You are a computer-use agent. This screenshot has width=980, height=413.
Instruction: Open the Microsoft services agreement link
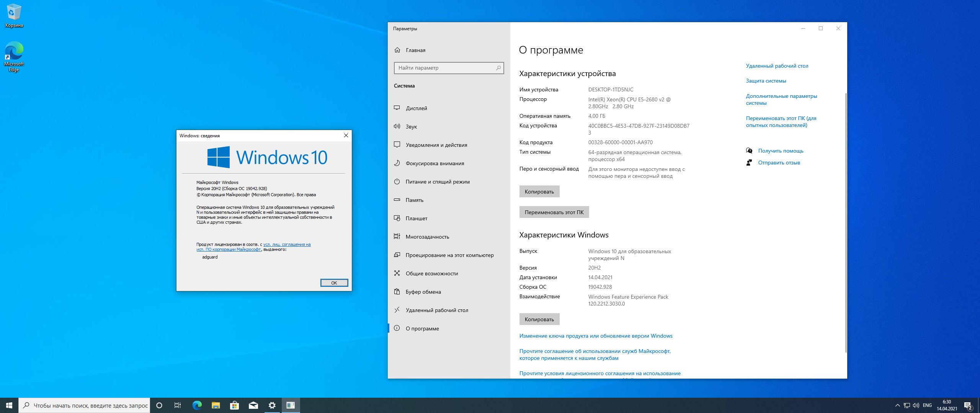595,354
